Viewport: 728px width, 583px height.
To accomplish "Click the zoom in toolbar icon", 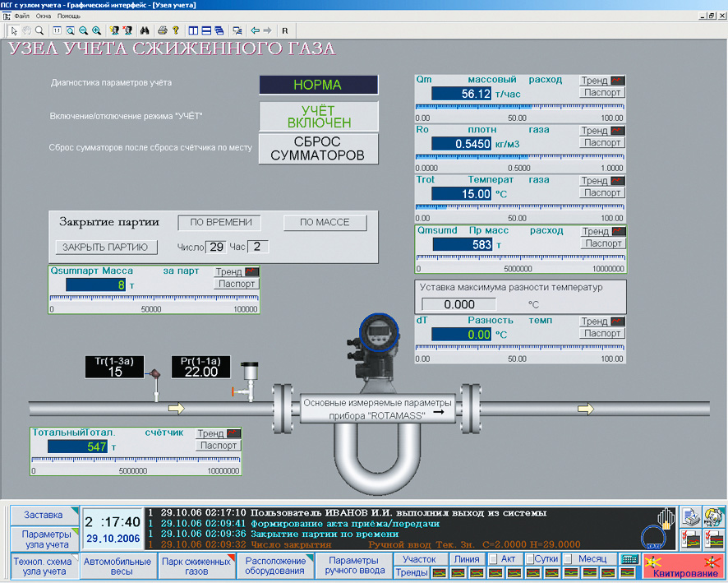I will pos(96,30).
